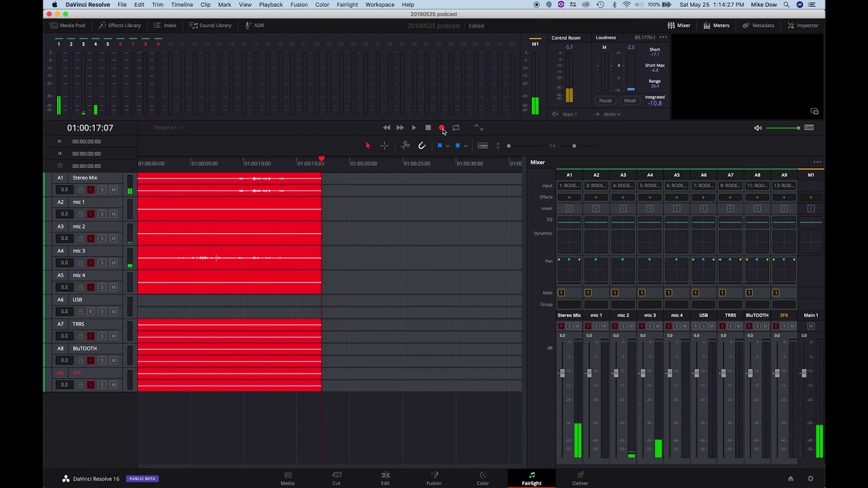Solo the mic 1 track in header

click(102, 214)
